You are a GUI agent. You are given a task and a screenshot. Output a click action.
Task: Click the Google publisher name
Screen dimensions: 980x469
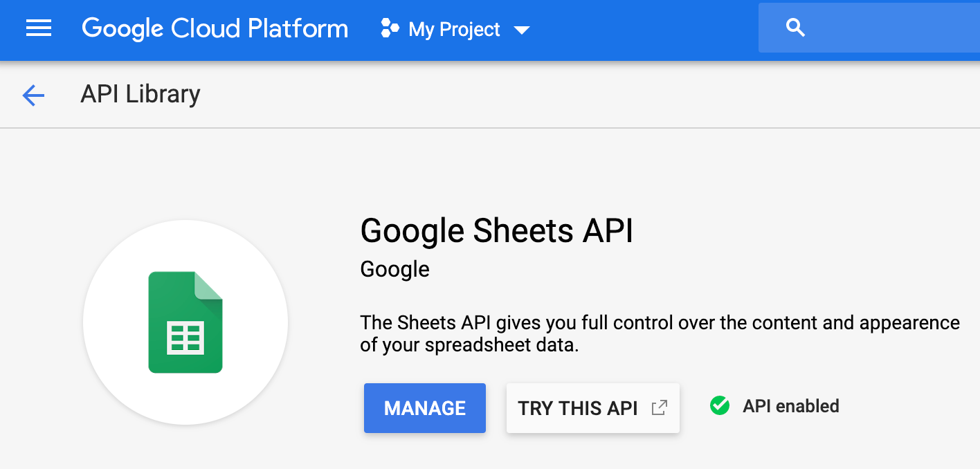[x=394, y=269]
